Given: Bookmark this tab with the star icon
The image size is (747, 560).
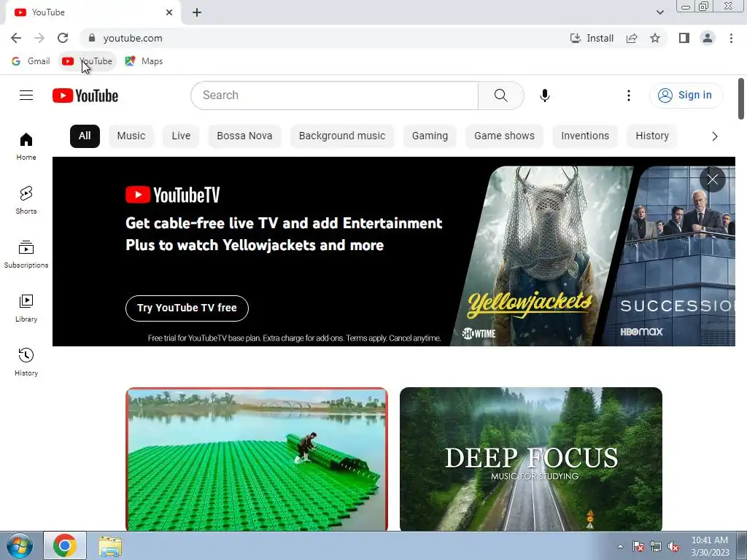Looking at the screenshot, I should (655, 38).
